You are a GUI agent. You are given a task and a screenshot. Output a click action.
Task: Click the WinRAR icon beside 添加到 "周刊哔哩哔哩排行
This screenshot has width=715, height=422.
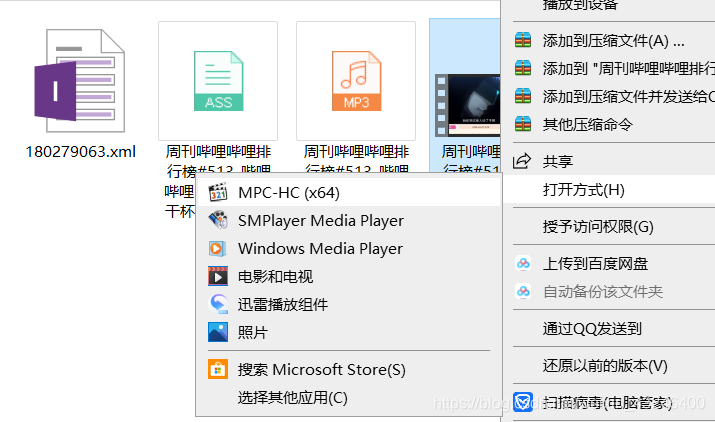pyautogui.click(x=523, y=68)
